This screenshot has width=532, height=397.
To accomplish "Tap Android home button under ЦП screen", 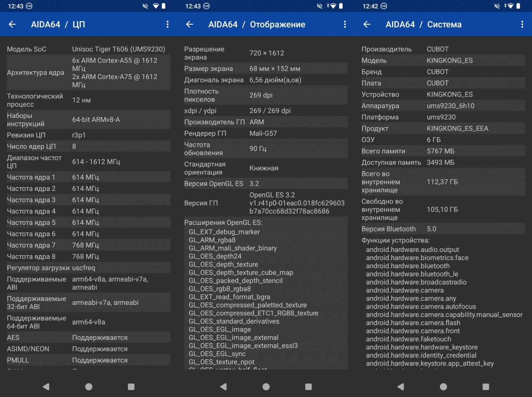I will (x=89, y=386).
